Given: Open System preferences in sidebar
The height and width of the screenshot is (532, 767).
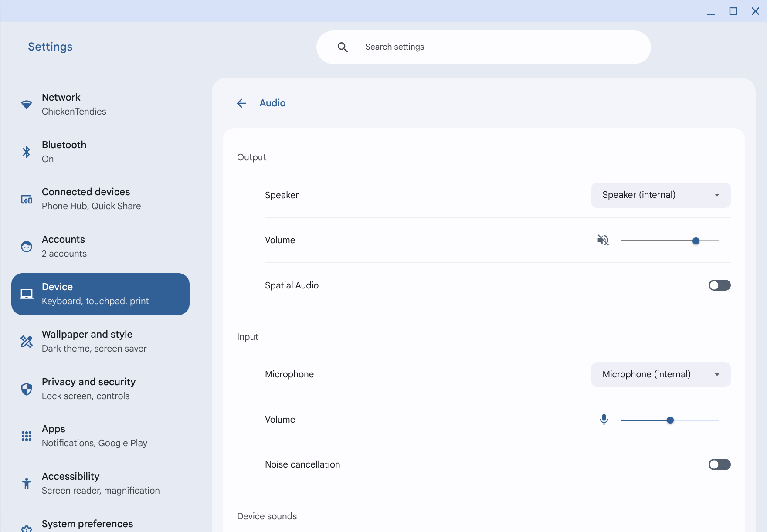Looking at the screenshot, I should point(87,524).
